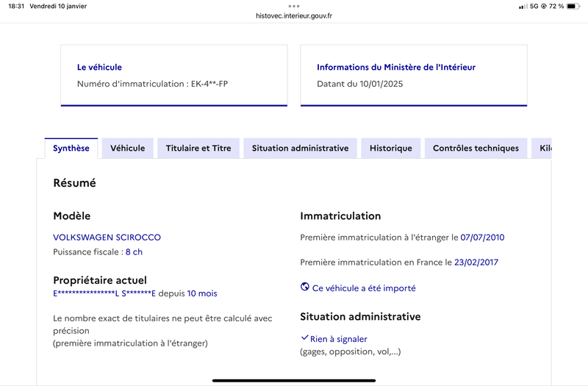
Task: Select the VOLKSWAGEN SCIROCCO model text
Action: tap(107, 237)
